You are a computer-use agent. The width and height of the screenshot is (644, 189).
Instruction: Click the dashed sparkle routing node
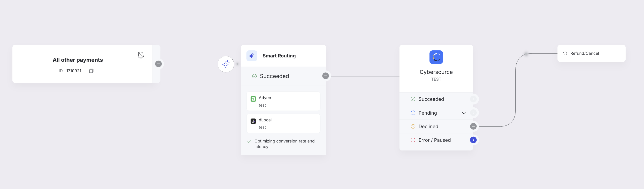point(226,64)
